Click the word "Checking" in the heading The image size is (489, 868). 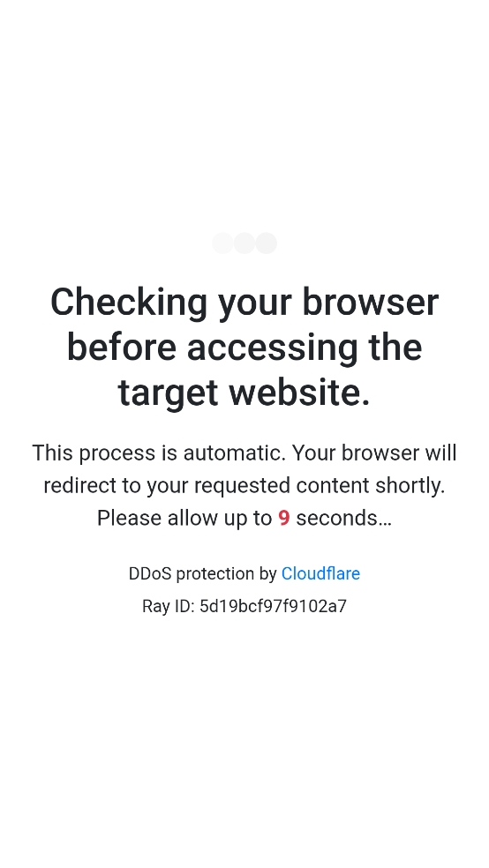(129, 303)
